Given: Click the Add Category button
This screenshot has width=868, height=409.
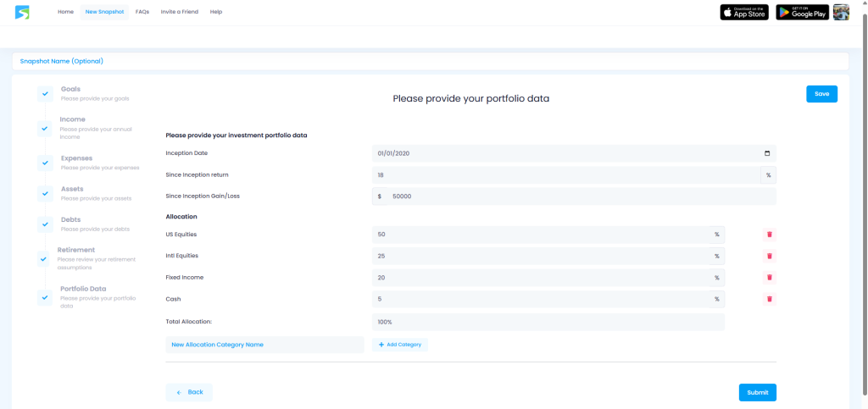Looking at the screenshot, I should [x=400, y=345].
